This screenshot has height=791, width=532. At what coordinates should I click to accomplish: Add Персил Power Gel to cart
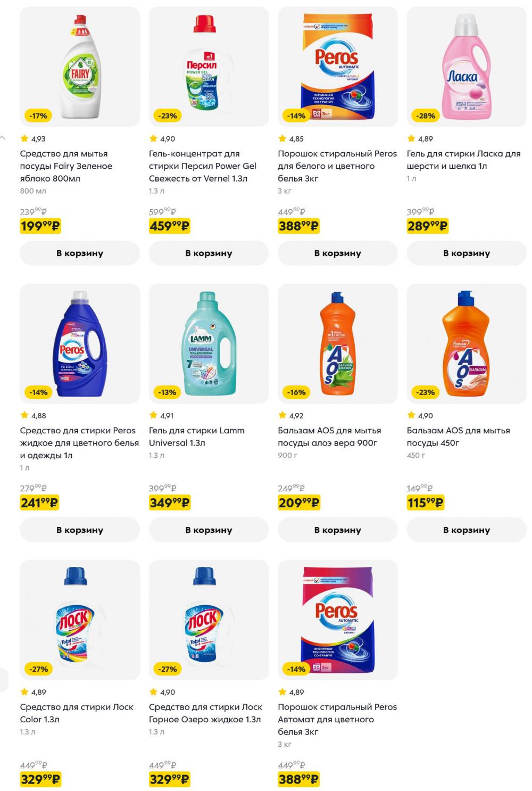tap(209, 253)
